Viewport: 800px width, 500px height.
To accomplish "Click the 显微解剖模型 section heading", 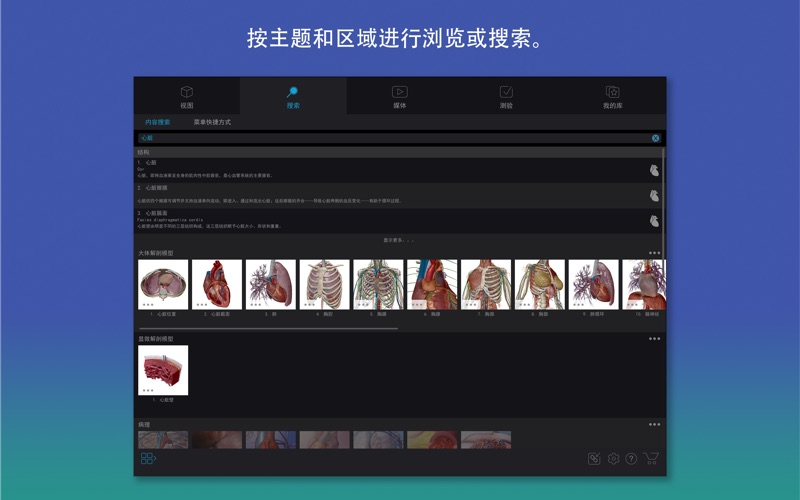I will click(x=156, y=339).
